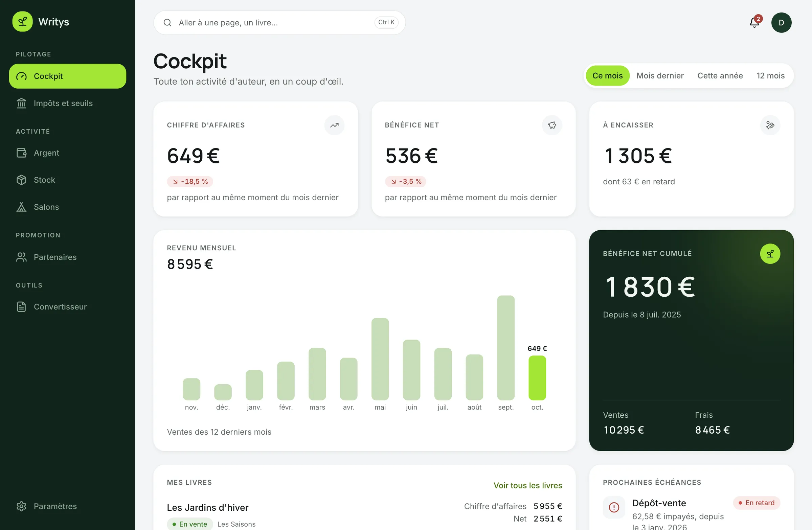Switch to 12 mois period
Image resolution: width=812 pixels, height=530 pixels.
pyautogui.click(x=770, y=76)
